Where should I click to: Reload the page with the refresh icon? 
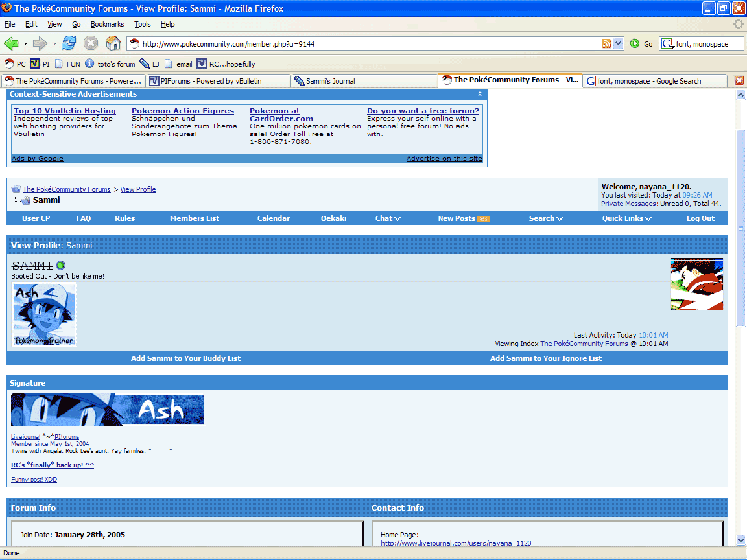click(69, 43)
